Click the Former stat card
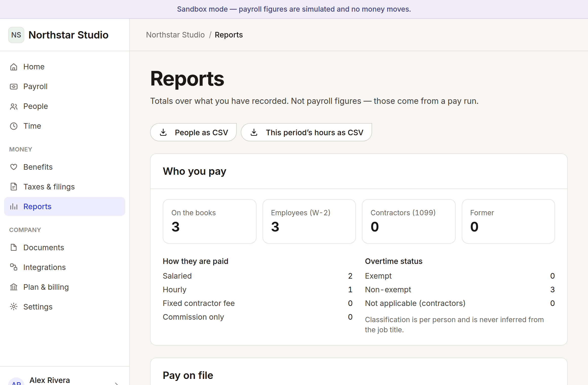The width and height of the screenshot is (588, 385). [x=508, y=221]
